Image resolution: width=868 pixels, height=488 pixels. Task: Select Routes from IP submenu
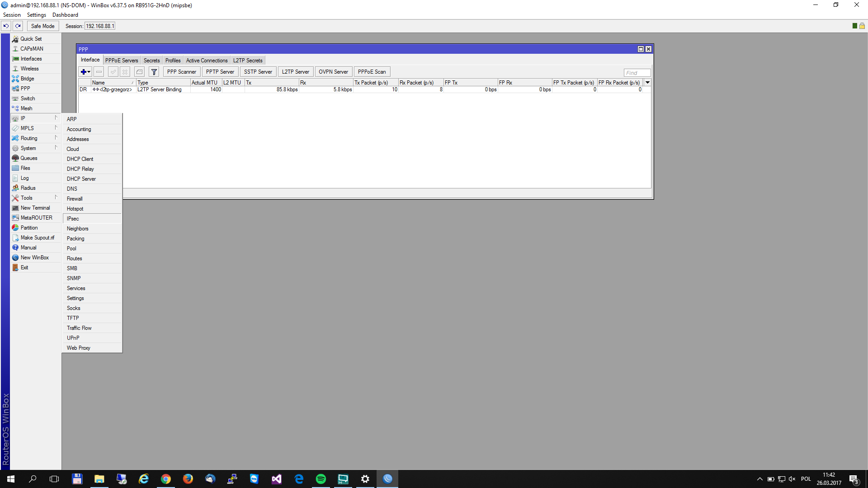click(92, 258)
